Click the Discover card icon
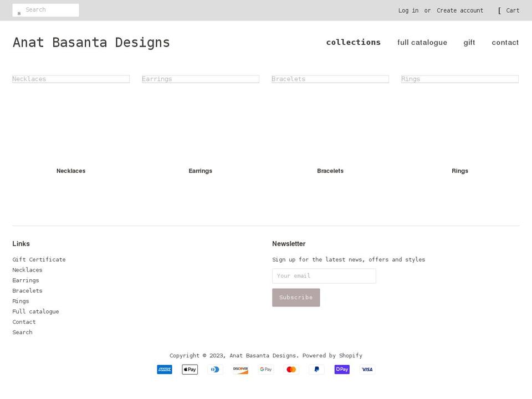 [x=241, y=370]
